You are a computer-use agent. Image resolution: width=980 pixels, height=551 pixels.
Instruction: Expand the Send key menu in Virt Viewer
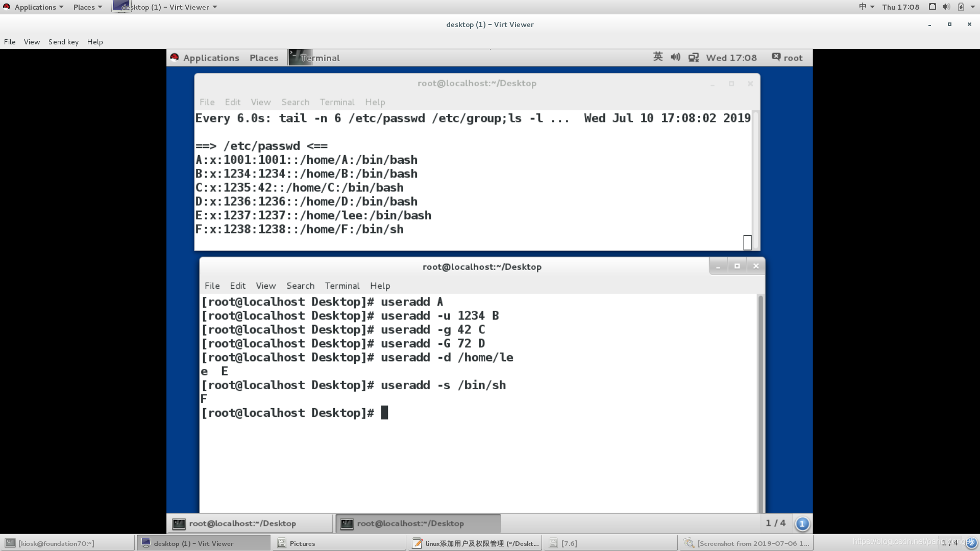pyautogui.click(x=63, y=42)
